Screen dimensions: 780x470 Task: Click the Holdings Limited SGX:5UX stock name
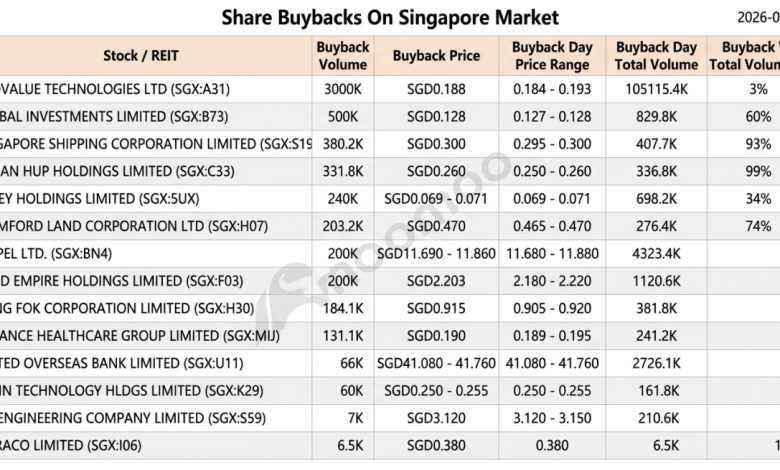click(99, 199)
